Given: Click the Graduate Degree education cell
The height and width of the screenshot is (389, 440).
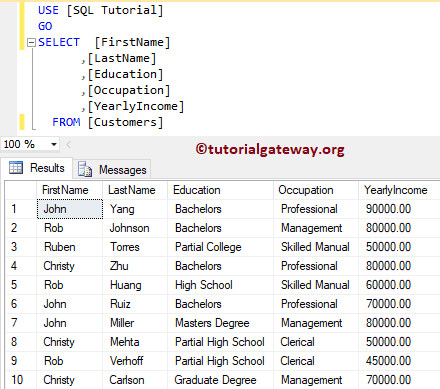Looking at the screenshot, I should click(x=220, y=380).
